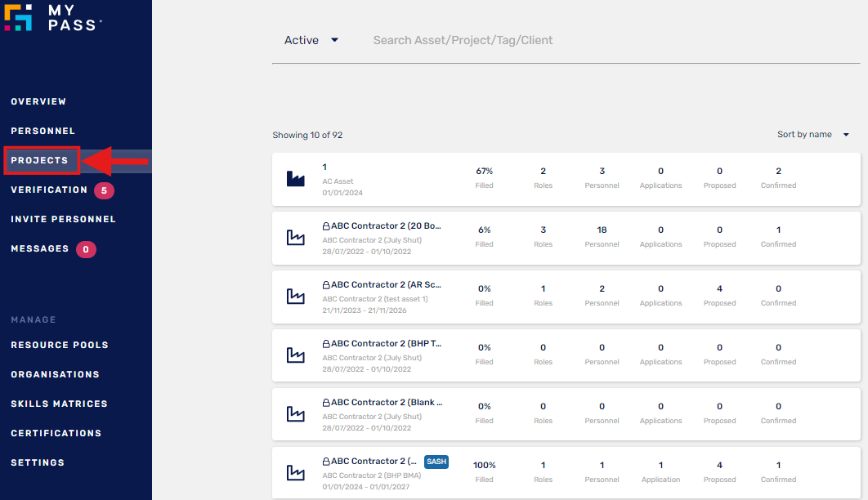Click the factory icon for ABC Contractor 2 (BHP T...

pyautogui.click(x=295, y=355)
